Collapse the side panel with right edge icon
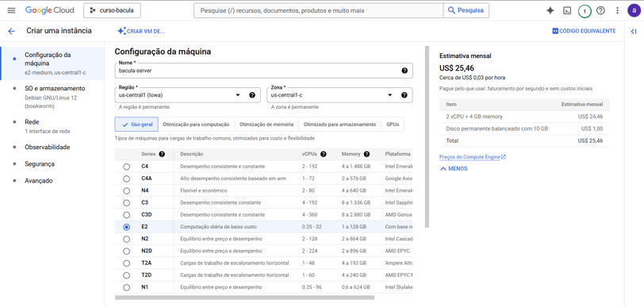This screenshot has height=307, width=644. [x=634, y=31]
